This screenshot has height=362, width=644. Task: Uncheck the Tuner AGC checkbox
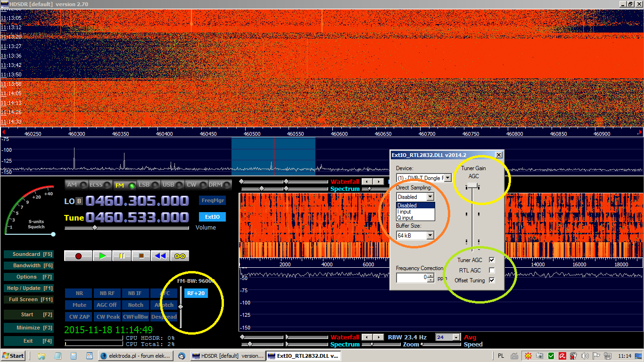click(x=492, y=260)
